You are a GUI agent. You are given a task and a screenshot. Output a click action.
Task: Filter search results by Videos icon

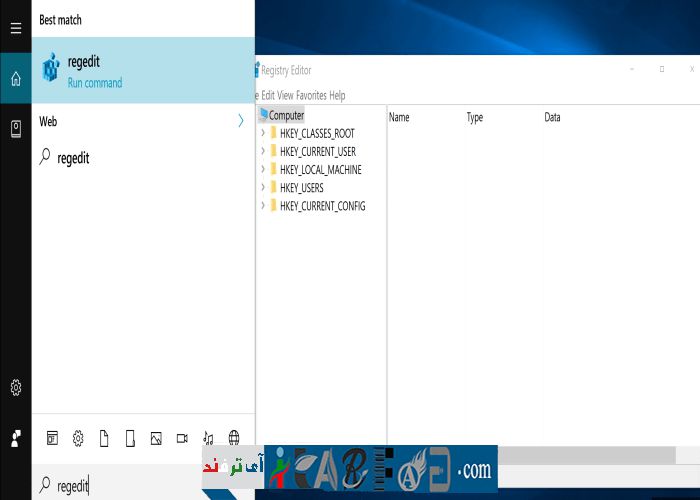pyautogui.click(x=182, y=438)
